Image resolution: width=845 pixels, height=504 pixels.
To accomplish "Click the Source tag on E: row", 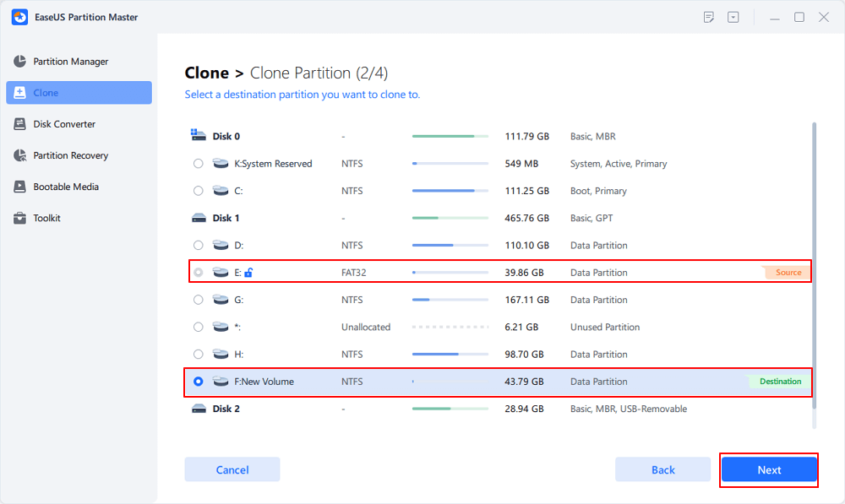I will [787, 273].
